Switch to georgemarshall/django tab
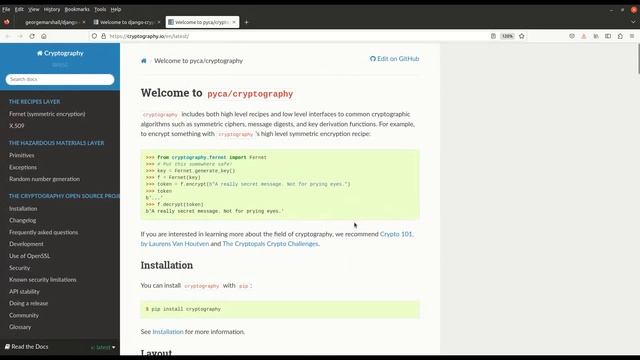Viewport: 640px width, 360px height. pyautogui.click(x=51, y=22)
